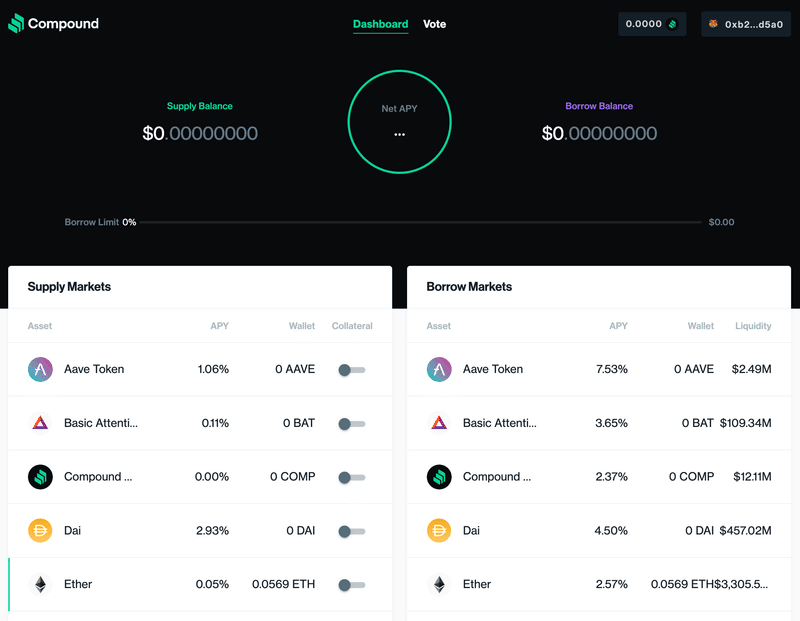The height and width of the screenshot is (621, 800).
Task: Click 1.06% supply APY for Aave
Action: pyautogui.click(x=213, y=369)
